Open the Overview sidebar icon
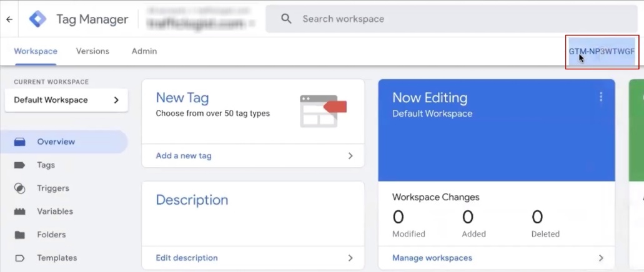The width and height of the screenshot is (644, 272). 19,142
